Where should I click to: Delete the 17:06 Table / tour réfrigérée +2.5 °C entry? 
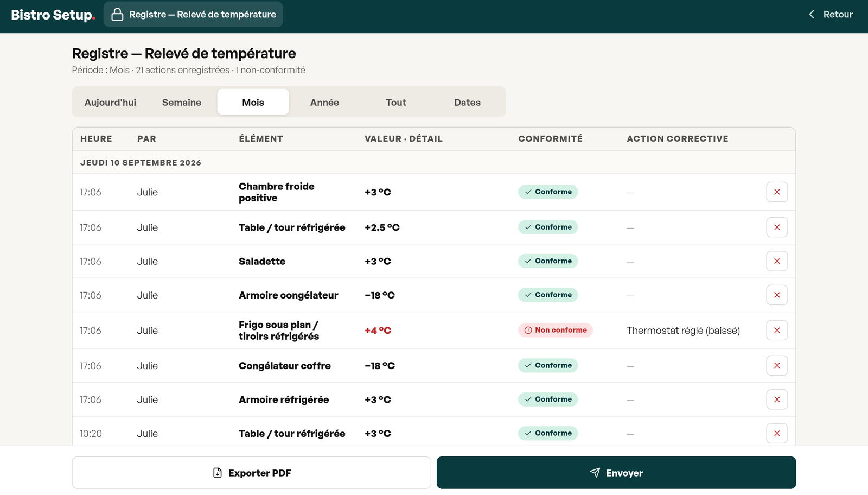click(777, 227)
